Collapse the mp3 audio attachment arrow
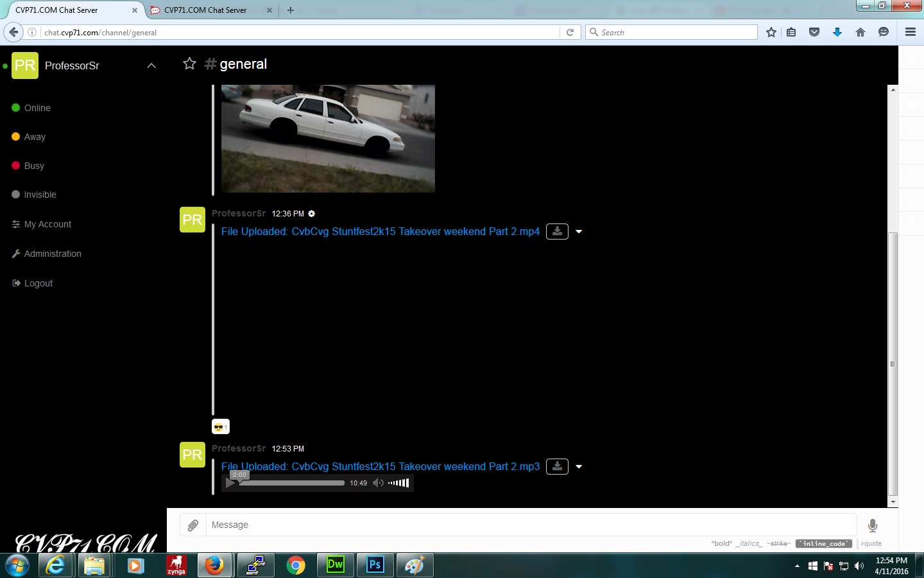Image resolution: width=924 pixels, height=578 pixels. pyautogui.click(x=579, y=467)
